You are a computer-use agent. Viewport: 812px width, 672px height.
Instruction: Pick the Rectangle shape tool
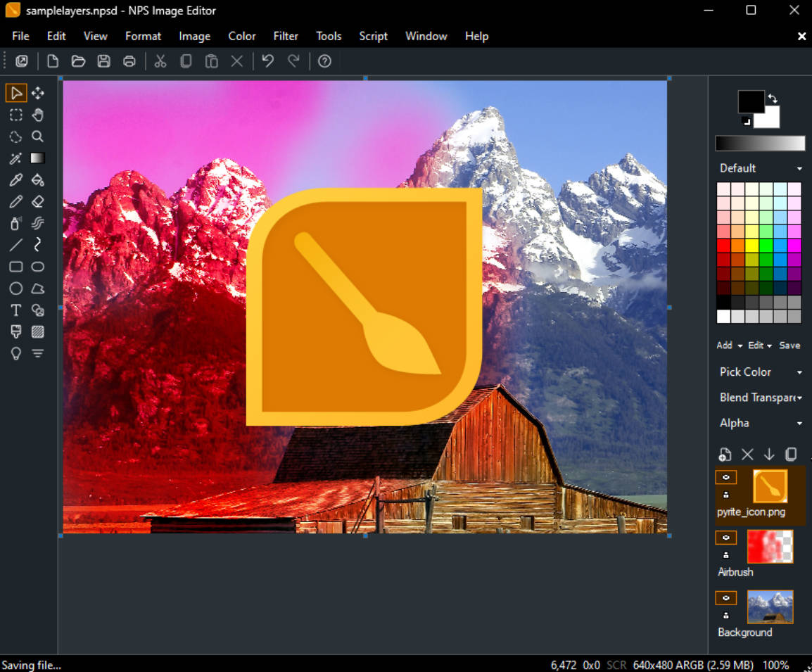[x=16, y=267]
